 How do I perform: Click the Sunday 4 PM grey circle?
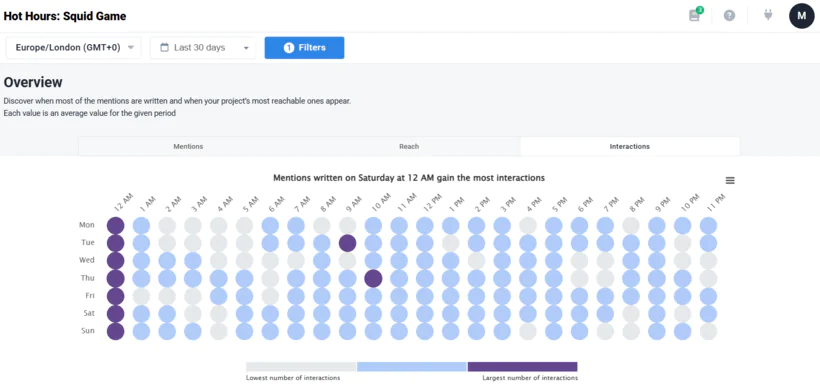528,332
